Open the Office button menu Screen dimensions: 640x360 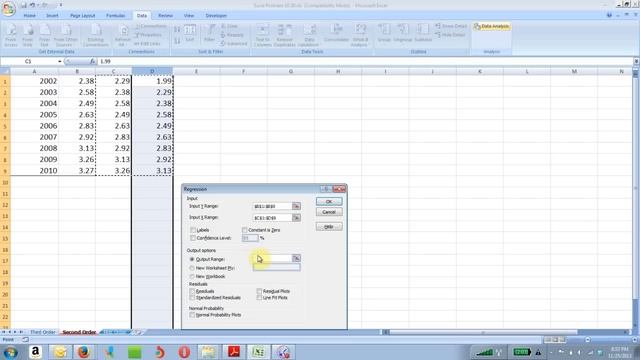[x=8, y=9]
